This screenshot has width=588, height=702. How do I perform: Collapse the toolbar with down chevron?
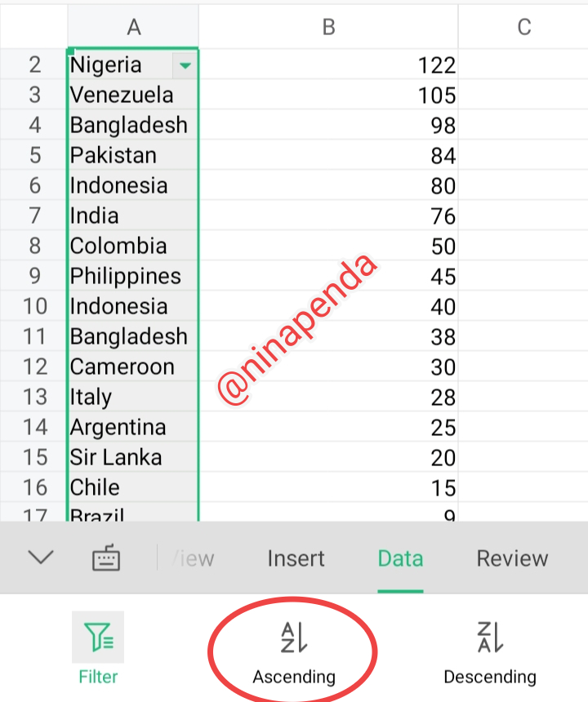pos(40,558)
